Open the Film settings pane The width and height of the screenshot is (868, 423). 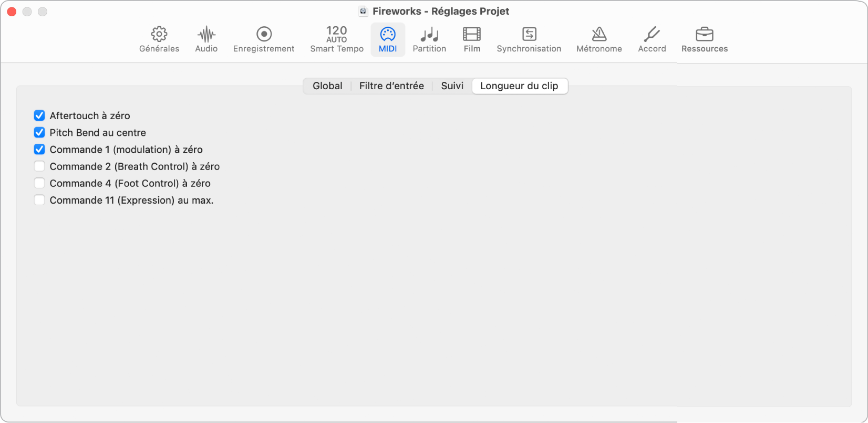click(x=472, y=40)
